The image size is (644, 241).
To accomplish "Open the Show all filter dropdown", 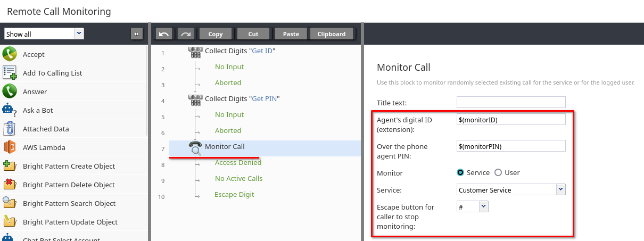I will pos(44,34).
